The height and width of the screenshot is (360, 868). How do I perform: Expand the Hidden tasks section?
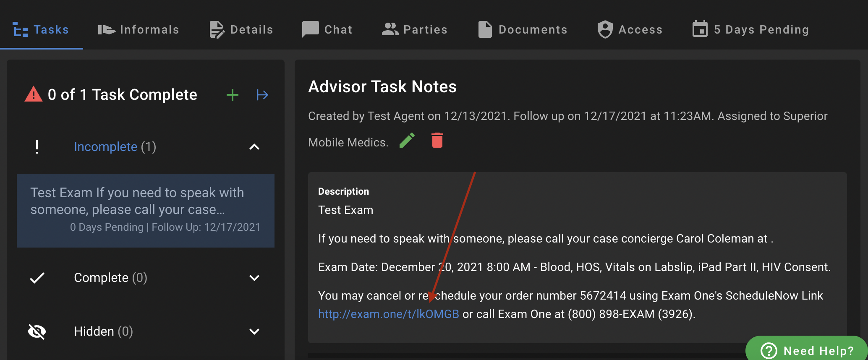254,331
